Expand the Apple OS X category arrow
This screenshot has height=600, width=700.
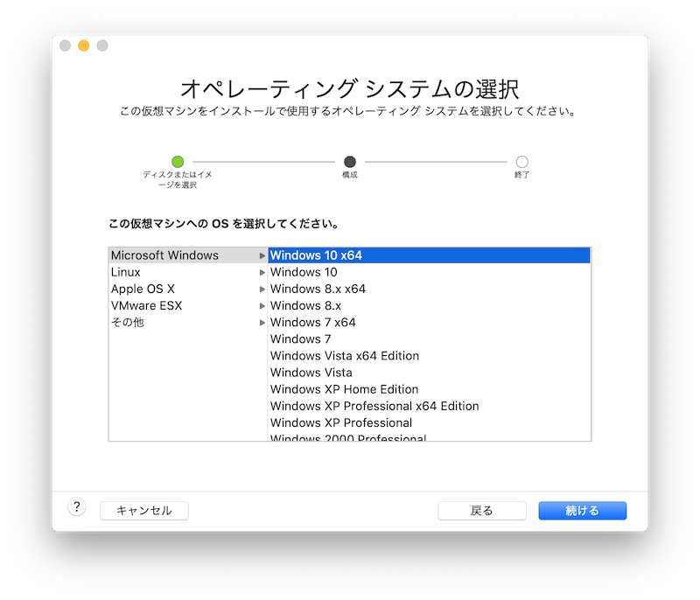click(x=262, y=289)
